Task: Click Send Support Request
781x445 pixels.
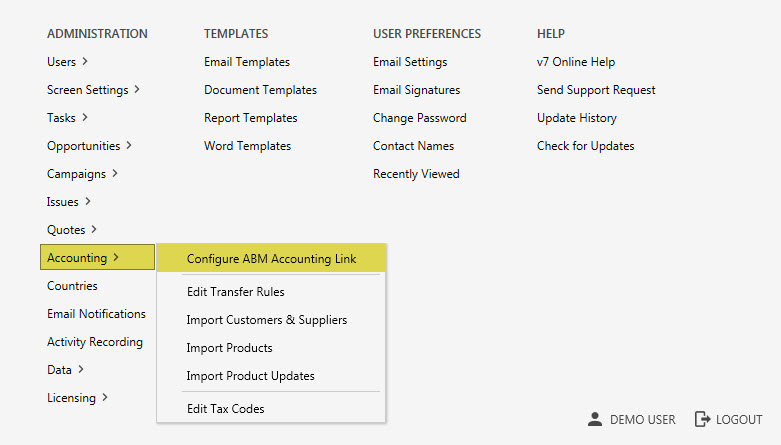Action: tap(596, 90)
